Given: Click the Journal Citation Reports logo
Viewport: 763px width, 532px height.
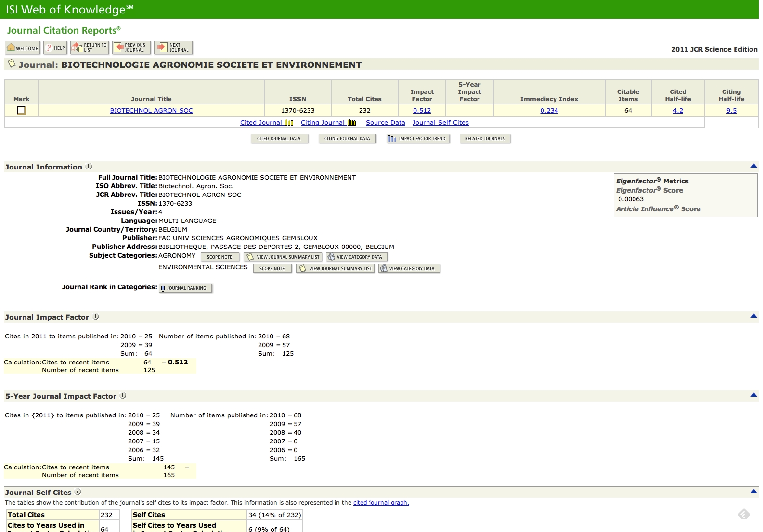Looking at the screenshot, I should pos(64,30).
